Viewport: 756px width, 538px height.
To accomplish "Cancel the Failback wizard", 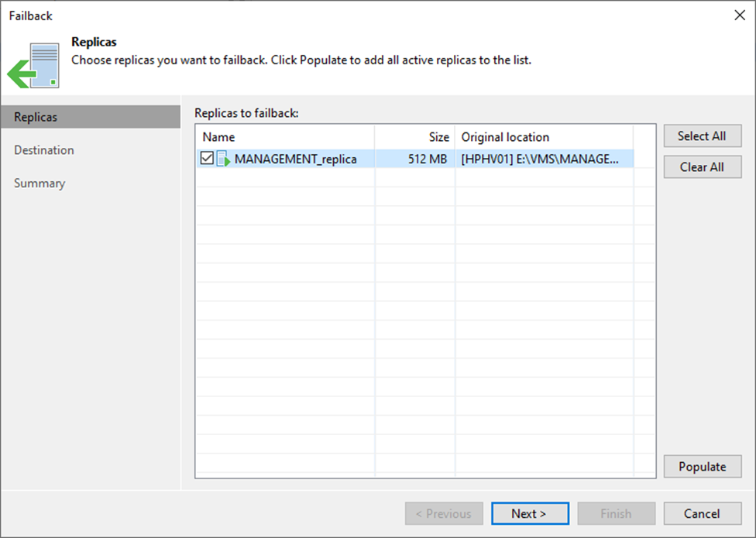I will coord(702,513).
